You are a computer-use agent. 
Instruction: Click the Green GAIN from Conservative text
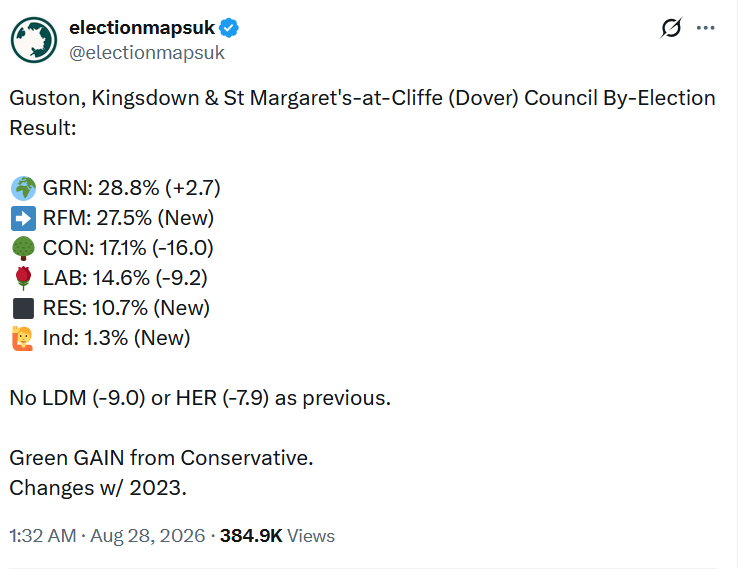coord(162,458)
